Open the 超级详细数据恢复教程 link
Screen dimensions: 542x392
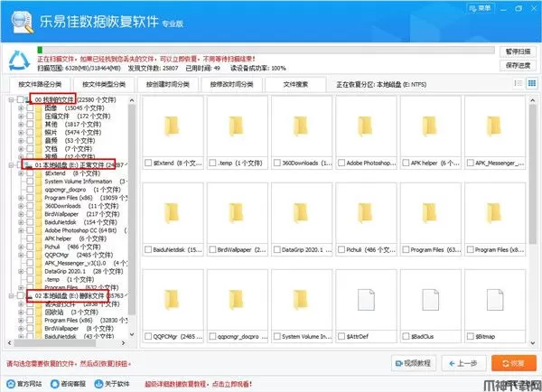point(198,384)
